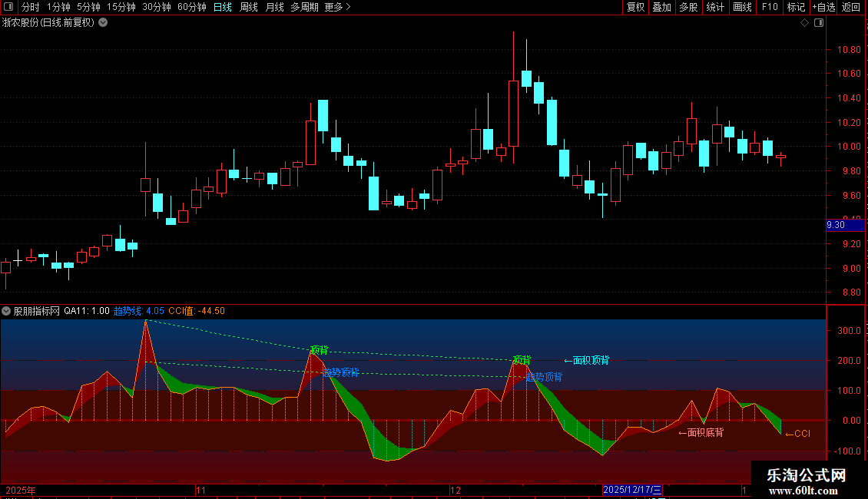868x499 pixels.
Task: Click the 300.0 indicator axis label
Action: (849, 331)
